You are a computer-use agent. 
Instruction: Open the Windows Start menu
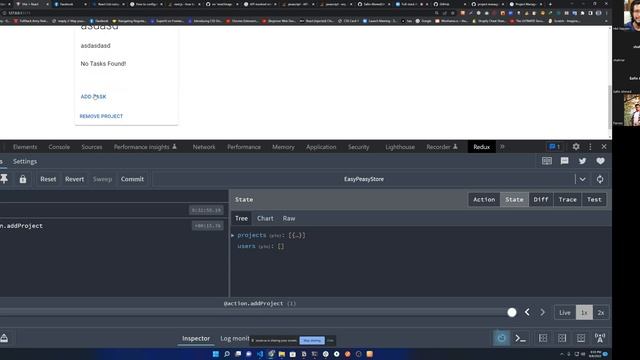point(216,354)
